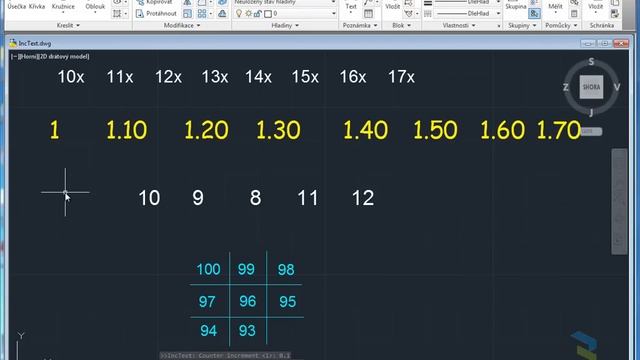Click the linetype icon in Vlastnosti
Viewport: 640px width, 360px height.
[x=428, y=13]
